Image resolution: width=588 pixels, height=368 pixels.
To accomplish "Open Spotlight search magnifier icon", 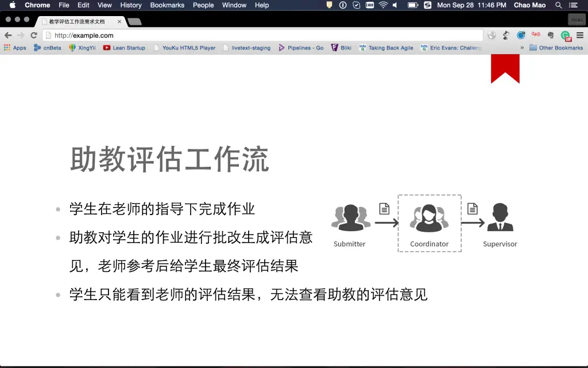I will pos(558,5).
